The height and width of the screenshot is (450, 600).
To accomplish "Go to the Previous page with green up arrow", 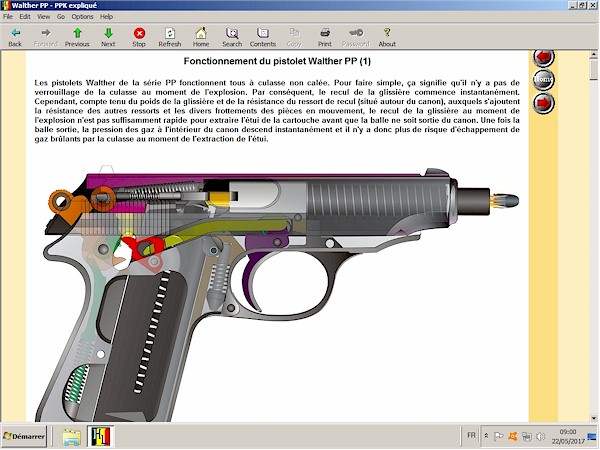I will (77, 37).
